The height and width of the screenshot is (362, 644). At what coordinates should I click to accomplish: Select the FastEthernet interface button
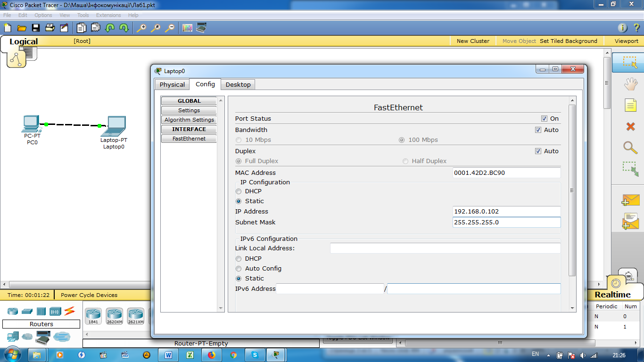(x=189, y=139)
